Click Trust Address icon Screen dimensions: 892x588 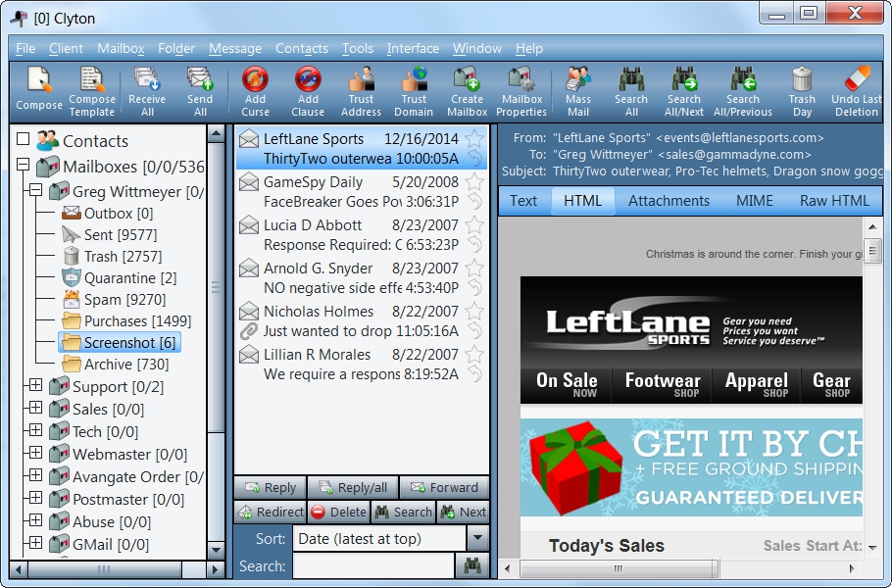tap(361, 79)
